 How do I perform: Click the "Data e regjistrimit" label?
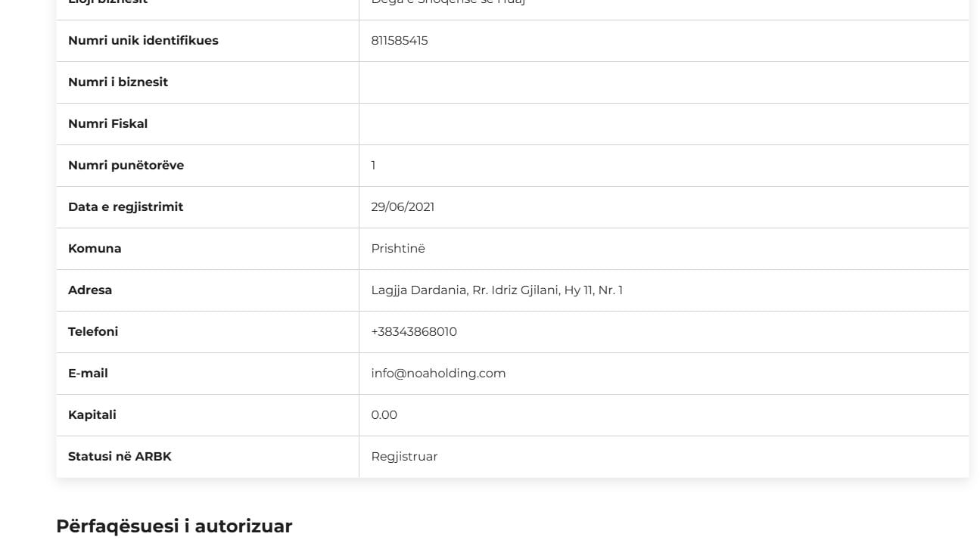[x=126, y=207]
